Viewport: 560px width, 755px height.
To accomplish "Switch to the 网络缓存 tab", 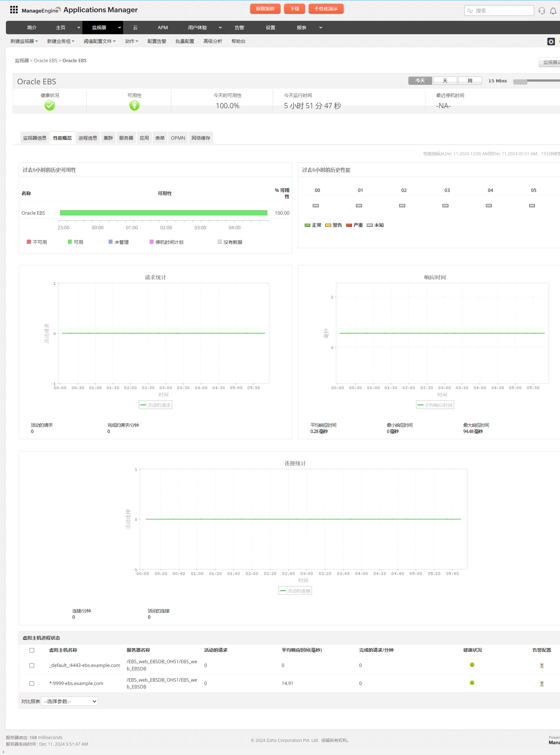I will coord(201,138).
